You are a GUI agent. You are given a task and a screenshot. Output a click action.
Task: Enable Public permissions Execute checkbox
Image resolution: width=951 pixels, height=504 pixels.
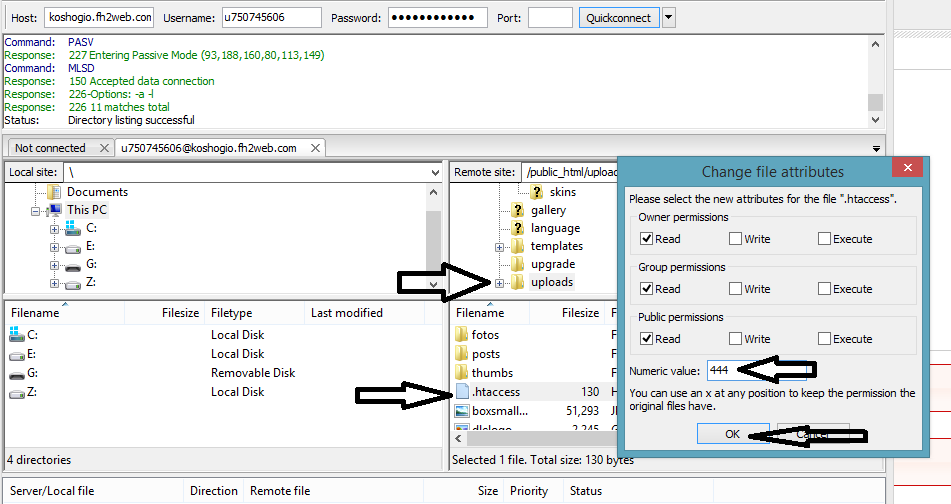coord(824,338)
